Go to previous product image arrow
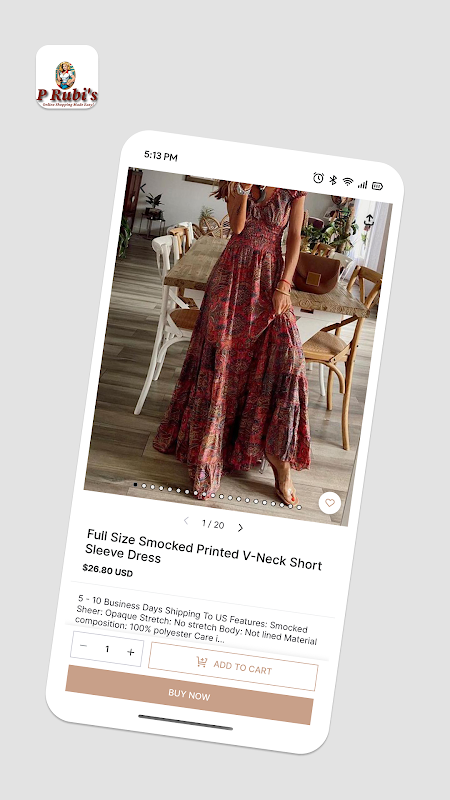 pyautogui.click(x=186, y=520)
